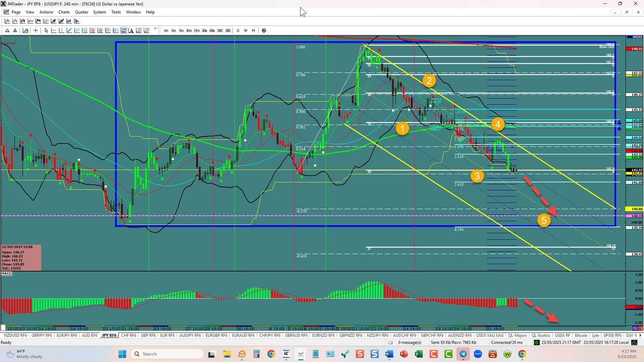Switch to the GBPJPY RF6 tab
The width and height of the screenshot is (644, 362).
[42, 335]
